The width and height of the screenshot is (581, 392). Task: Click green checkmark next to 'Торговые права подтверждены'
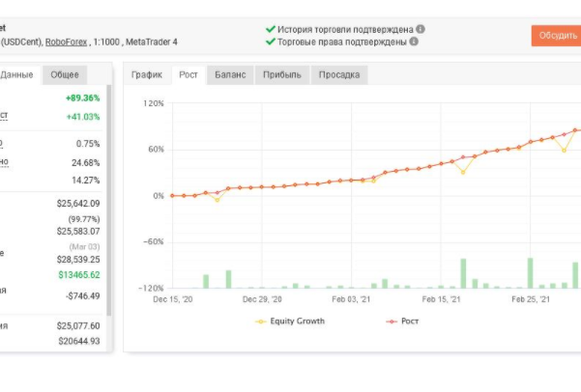click(x=270, y=42)
